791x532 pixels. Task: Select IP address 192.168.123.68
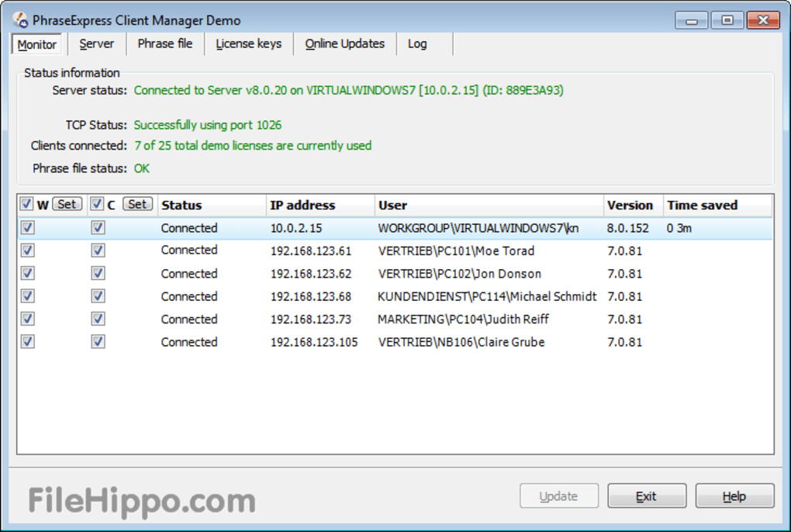click(311, 296)
